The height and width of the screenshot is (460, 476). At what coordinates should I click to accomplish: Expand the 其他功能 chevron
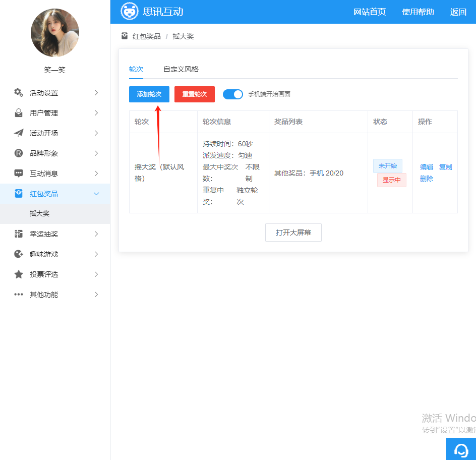pos(96,295)
